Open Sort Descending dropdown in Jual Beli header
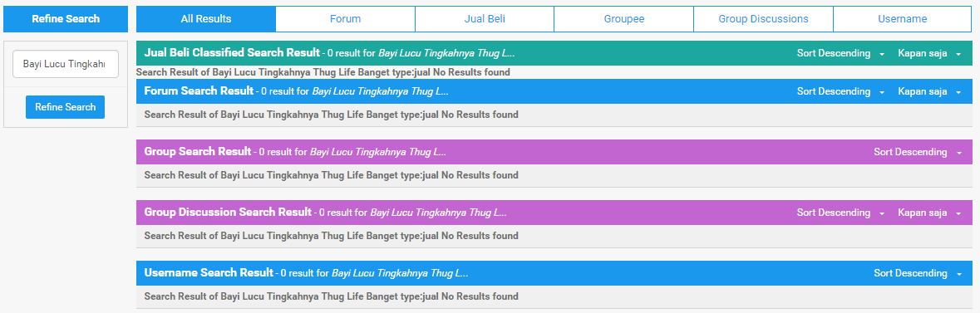The width and height of the screenshot is (980, 313). 840,54
